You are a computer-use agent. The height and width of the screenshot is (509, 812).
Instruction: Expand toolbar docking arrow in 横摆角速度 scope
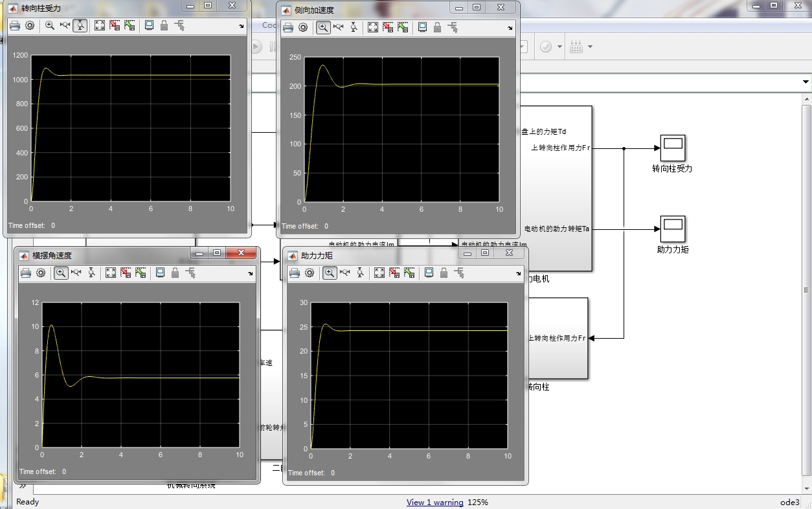(x=251, y=273)
